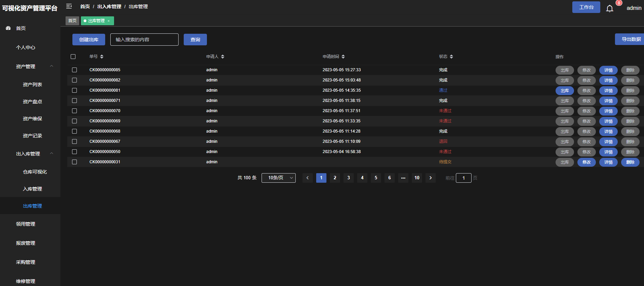Collapse the 出入库管理 menu group
Image resolution: width=644 pixels, height=286 pixels.
52,153
